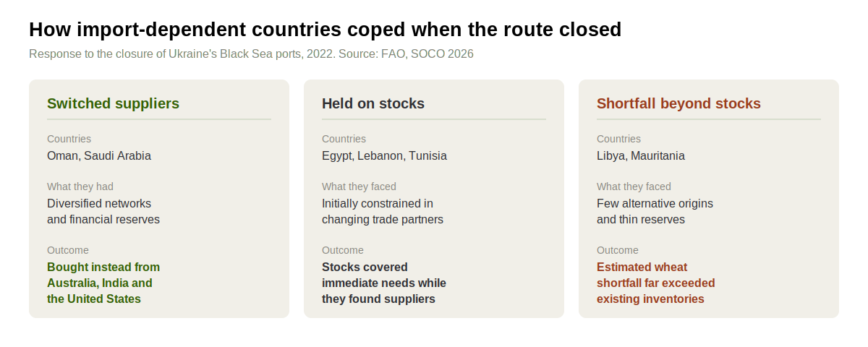Click the 'Switched suppliers' card heading

click(113, 103)
